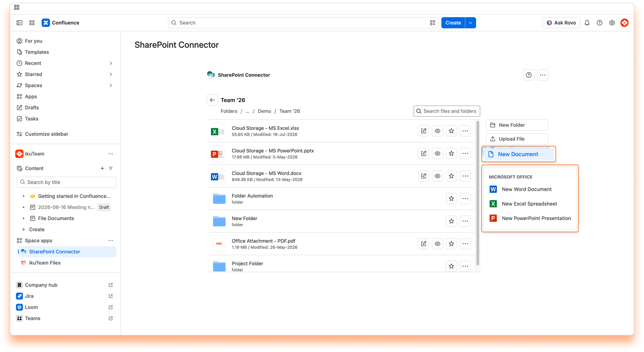Image resolution: width=644 pixels, height=352 pixels.
Task: Click the file list vertical scrollbar
Action: pos(478,193)
